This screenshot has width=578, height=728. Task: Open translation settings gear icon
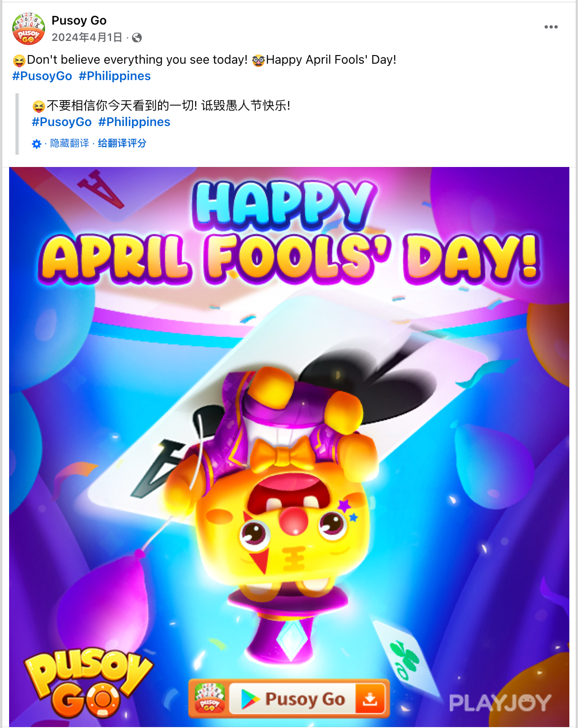(x=36, y=144)
